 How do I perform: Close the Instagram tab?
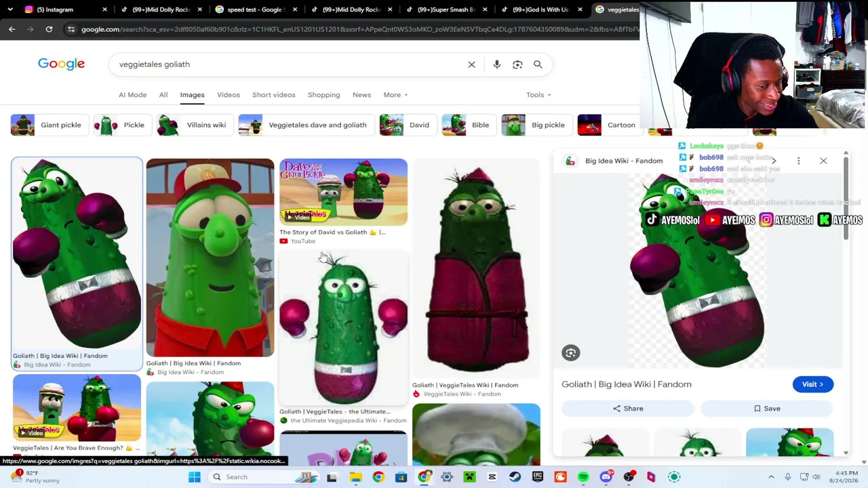click(x=104, y=9)
